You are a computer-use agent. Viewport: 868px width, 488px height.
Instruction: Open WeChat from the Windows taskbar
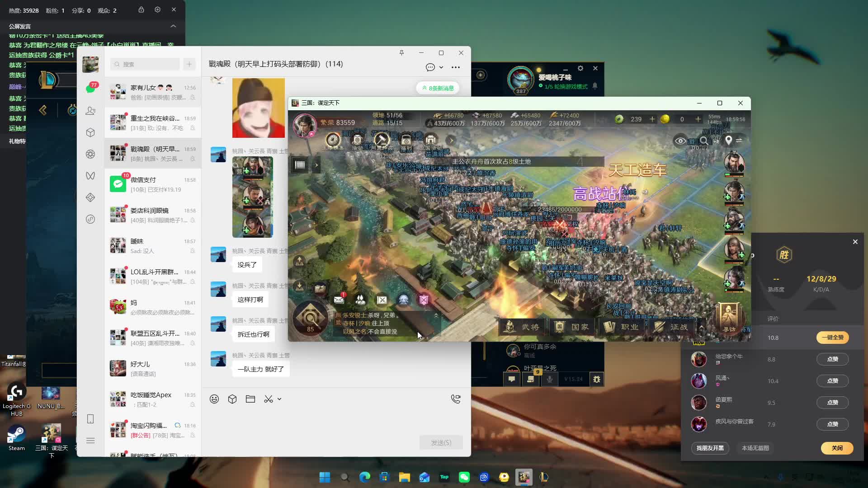point(464,477)
